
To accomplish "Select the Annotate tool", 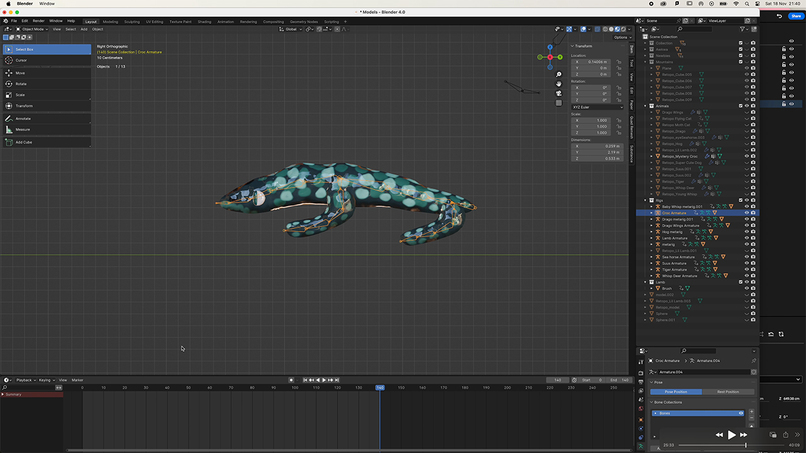I will [23, 118].
